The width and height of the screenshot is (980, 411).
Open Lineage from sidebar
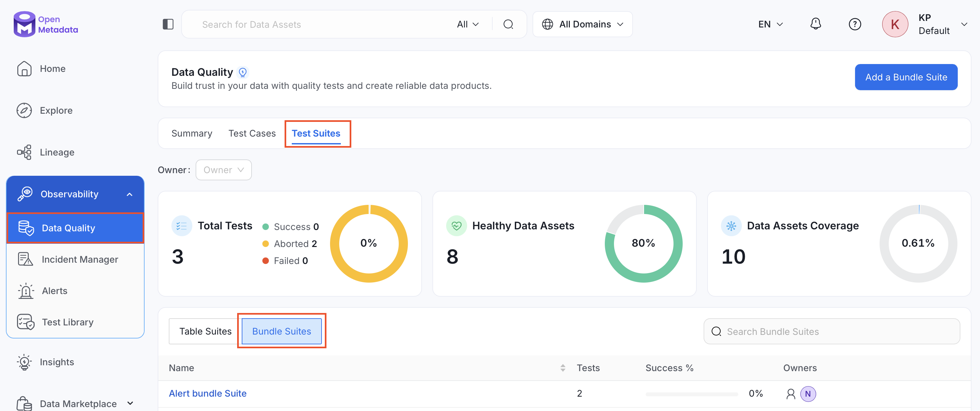click(x=57, y=152)
